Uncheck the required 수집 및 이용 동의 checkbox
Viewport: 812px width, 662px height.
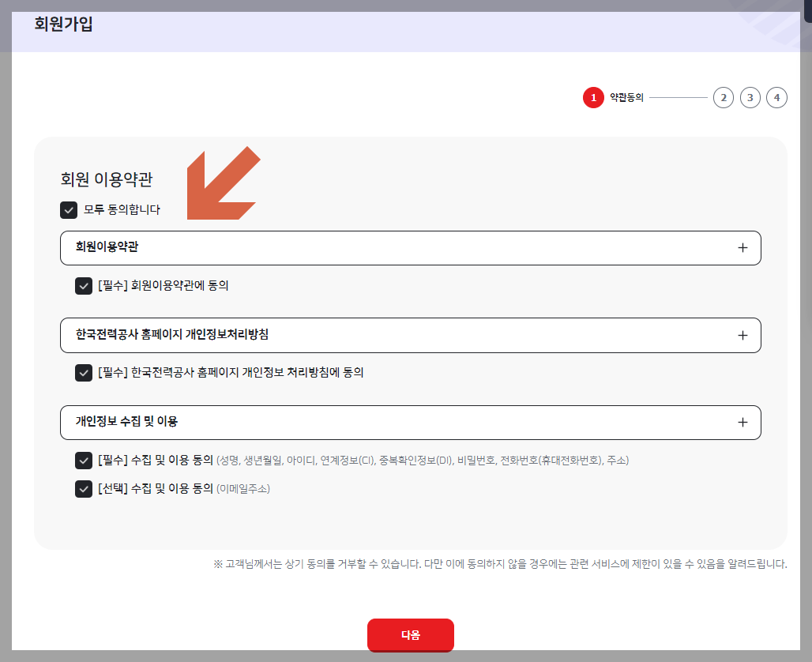pos(83,461)
